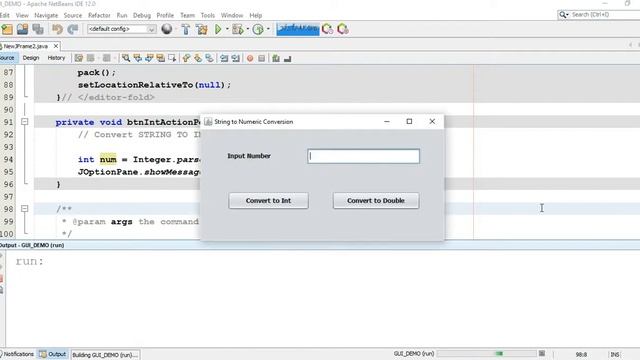Click the Convert to Int button

click(x=268, y=200)
